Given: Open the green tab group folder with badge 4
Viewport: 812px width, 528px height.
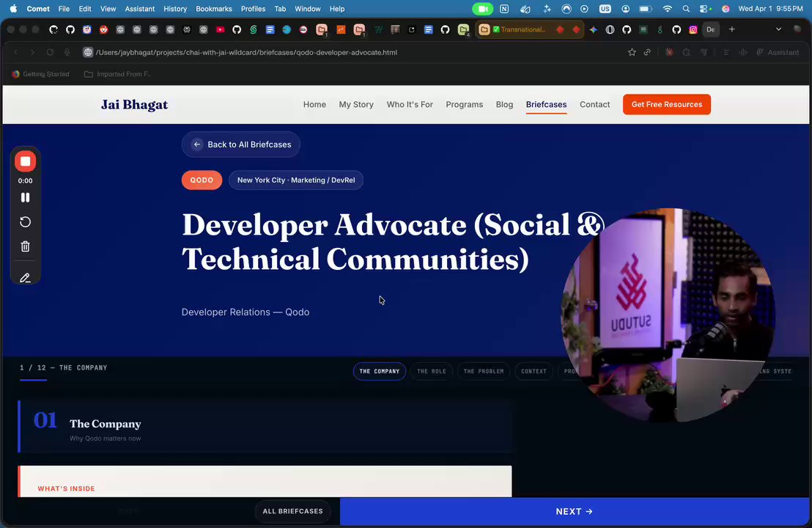Looking at the screenshot, I should pyautogui.click(x=463, y=29).
